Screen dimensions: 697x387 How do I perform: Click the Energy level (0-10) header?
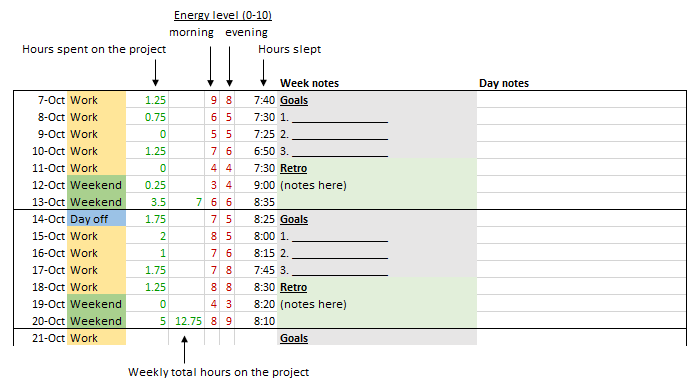coord(223,15)
